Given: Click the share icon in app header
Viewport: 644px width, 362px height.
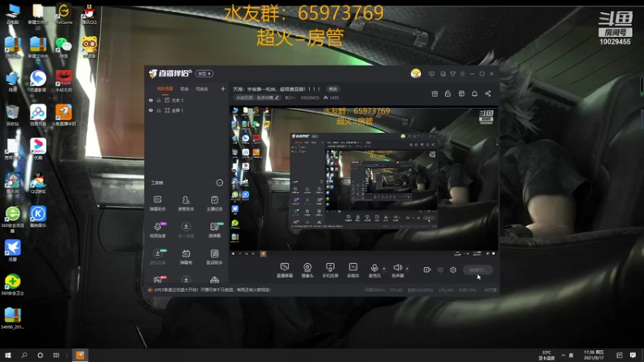Looking at the screenshot, I should point(488,93).
